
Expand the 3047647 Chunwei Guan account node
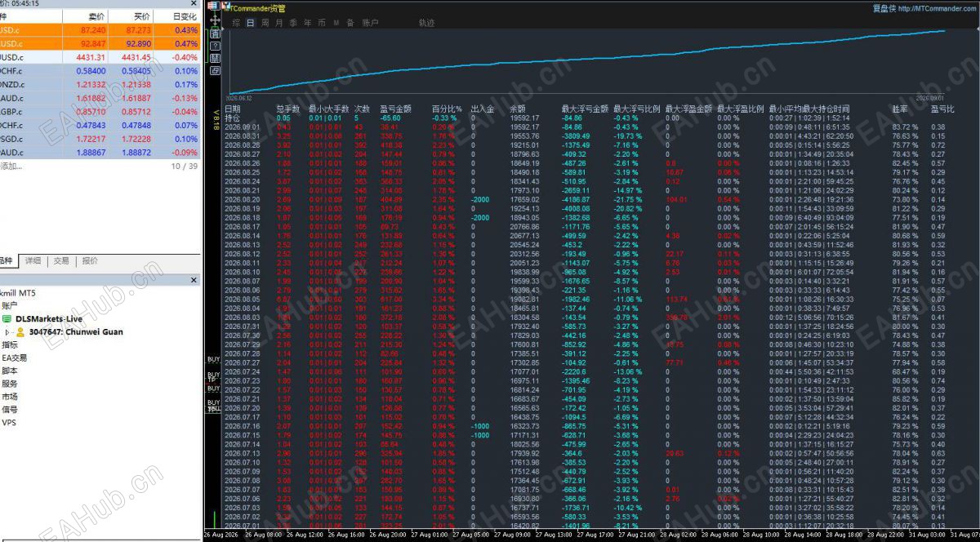tap(7, 332)
